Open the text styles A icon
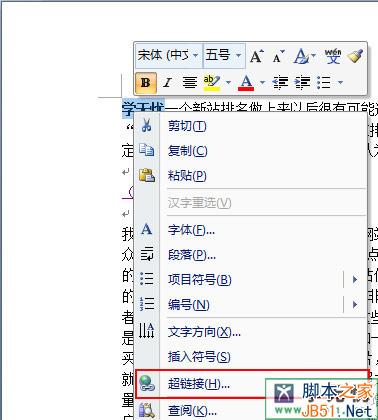378x420 pixels. pyautogui.click(x=301, y=56)
